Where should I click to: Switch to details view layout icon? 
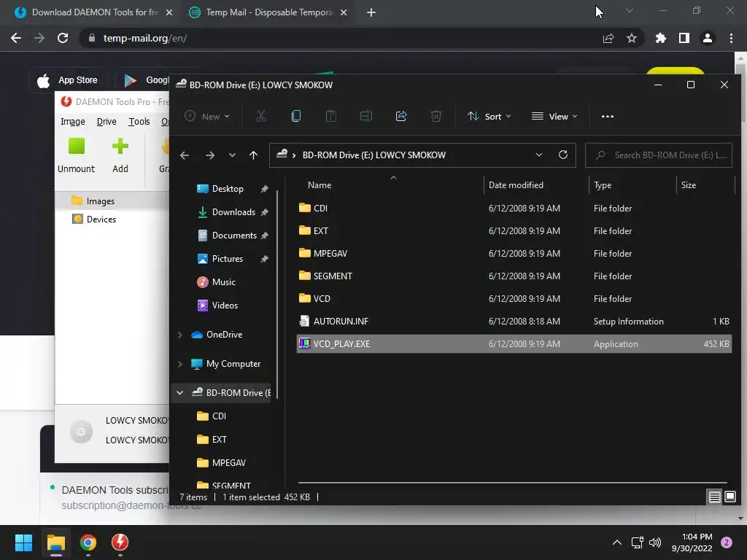[714, 497]
